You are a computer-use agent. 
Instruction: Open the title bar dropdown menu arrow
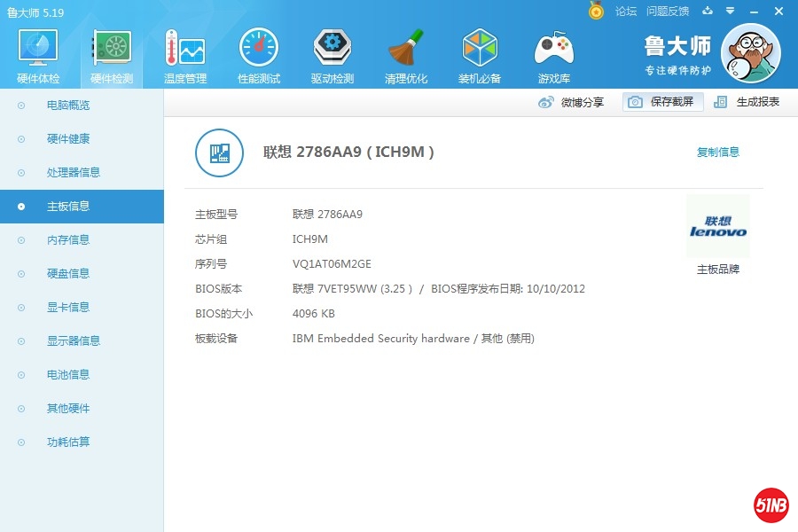coord(730,11)
